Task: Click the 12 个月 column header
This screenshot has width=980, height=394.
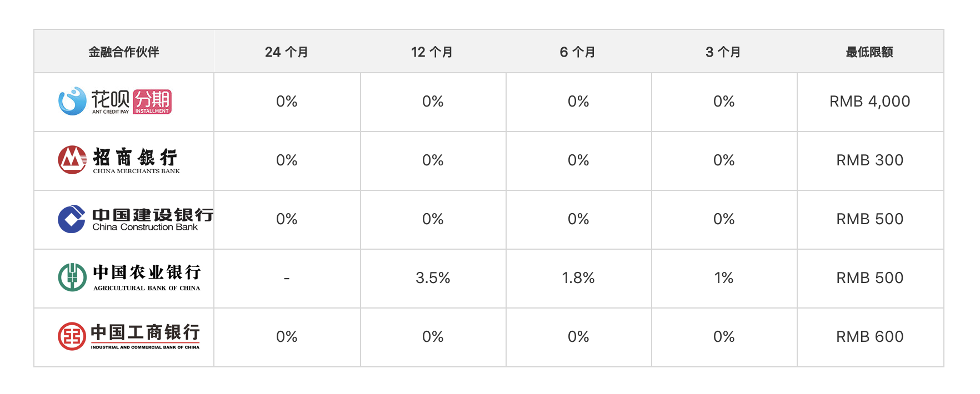Action: (x=432, y=52)
